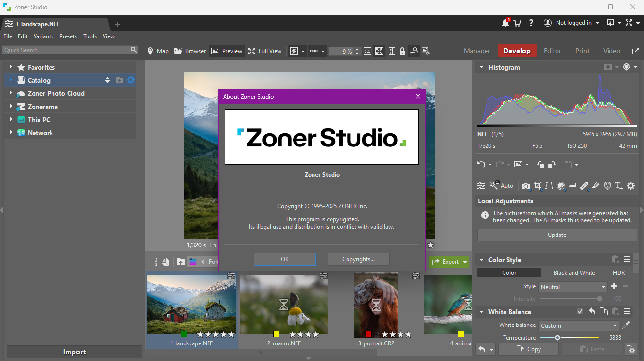Open the Style Neutral dropdown

point(573,287)
